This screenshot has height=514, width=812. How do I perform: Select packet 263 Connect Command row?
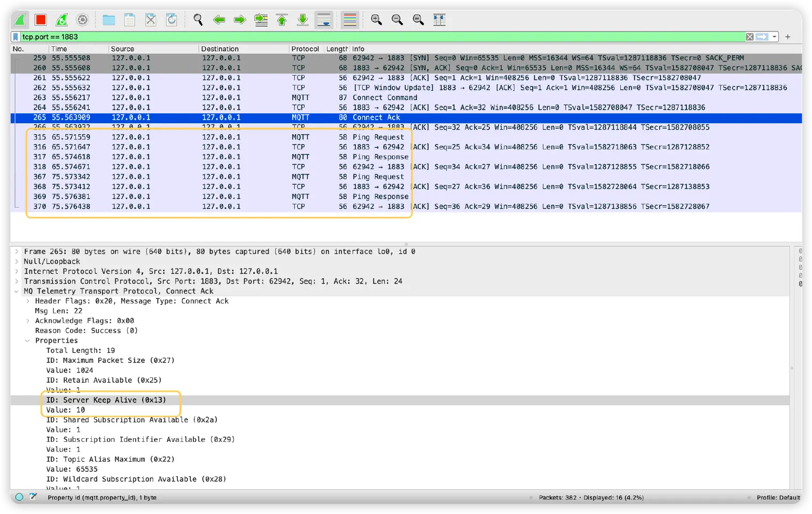click(x=406, y=98)
